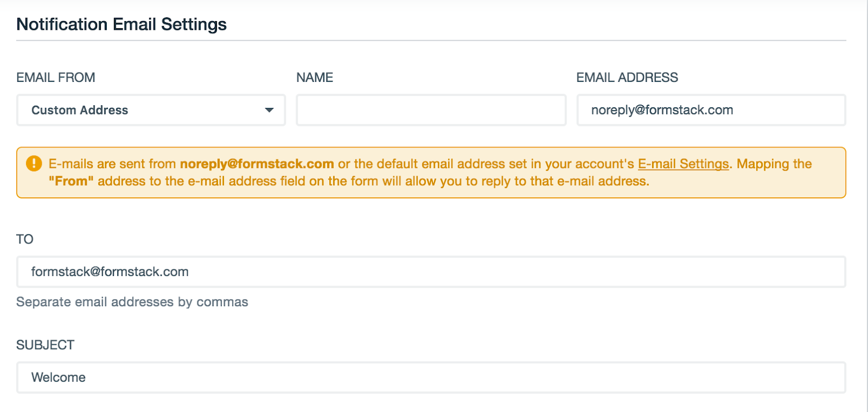This screenshot has width=868, height=412.
Task: Click the Notification Email Settings heading
Action: (122, 24)
